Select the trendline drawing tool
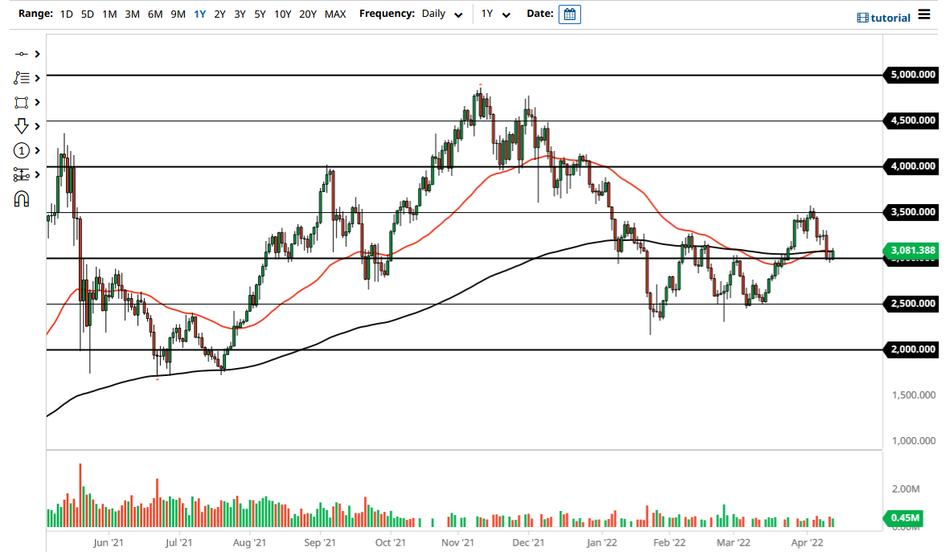 (x=22, y=54)
